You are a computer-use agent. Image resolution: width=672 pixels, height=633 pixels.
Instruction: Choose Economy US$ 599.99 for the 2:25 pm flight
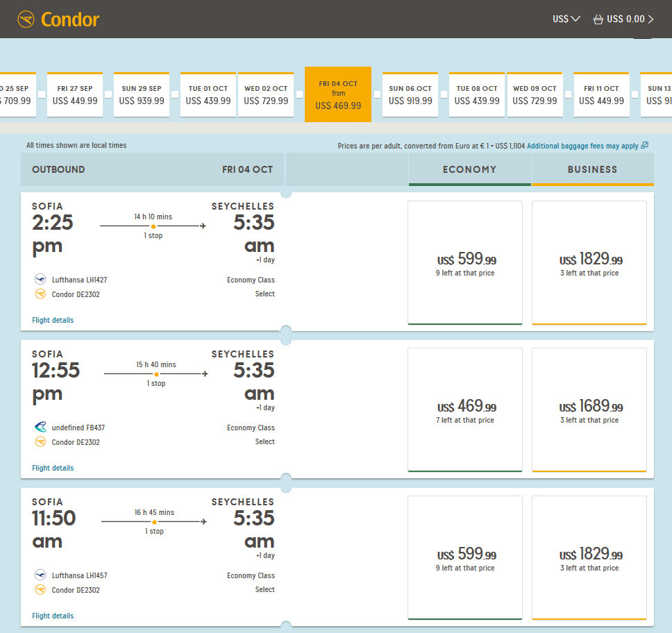pyautogui.click(x=465, y=263)
